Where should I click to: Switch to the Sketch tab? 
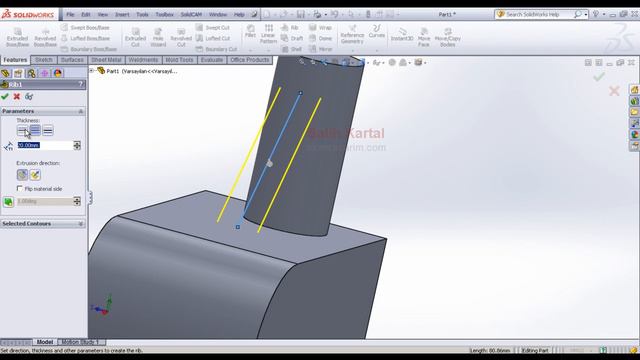[x=44, y=60]
